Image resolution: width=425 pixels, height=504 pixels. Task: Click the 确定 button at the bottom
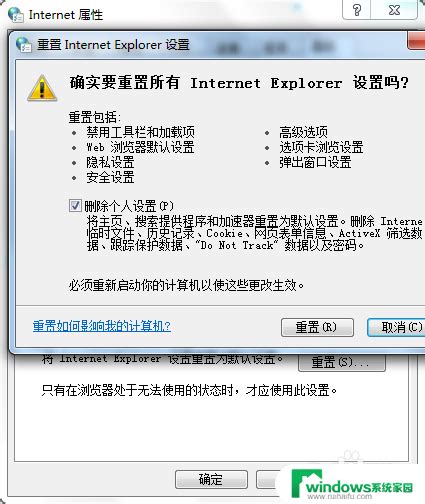point(211,479)
